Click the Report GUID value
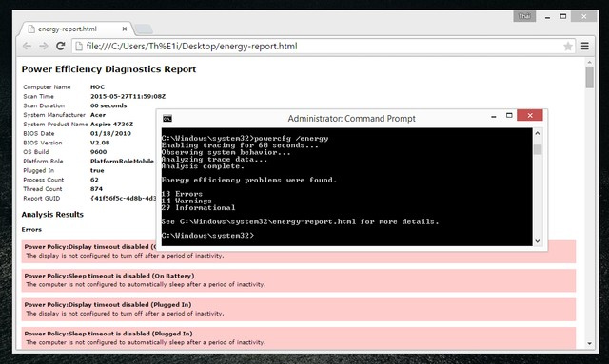 (123, 199)
